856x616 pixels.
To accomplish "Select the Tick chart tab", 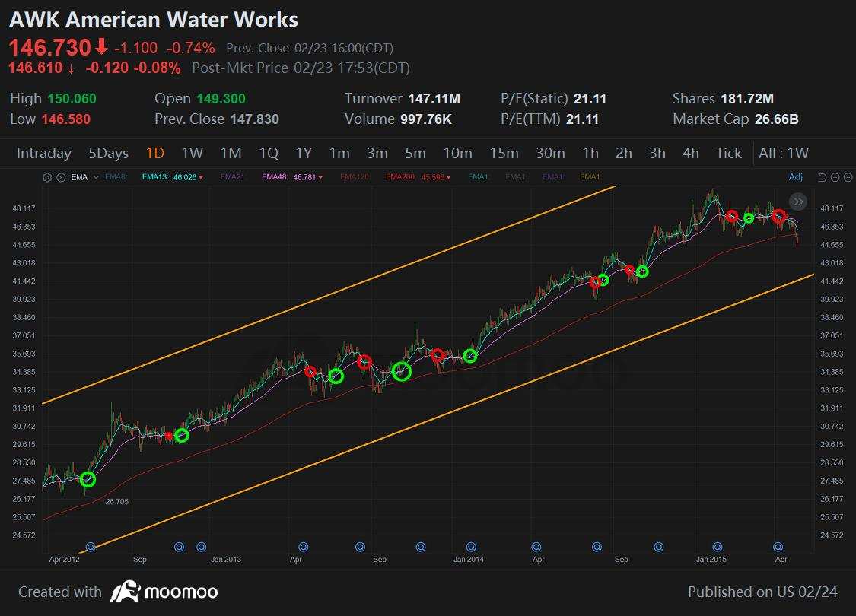I will (729, 154).
